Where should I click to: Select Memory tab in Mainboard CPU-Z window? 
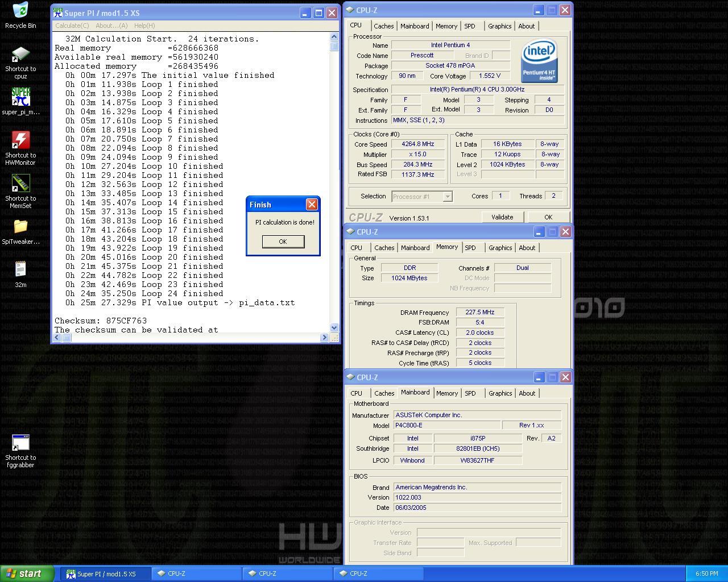tap(447, 393)
